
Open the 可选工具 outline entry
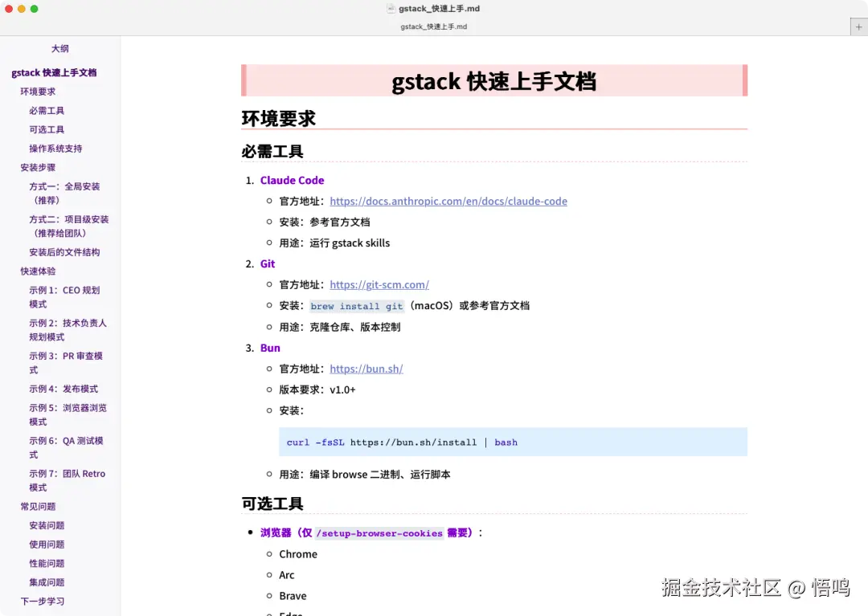[47, 129]
